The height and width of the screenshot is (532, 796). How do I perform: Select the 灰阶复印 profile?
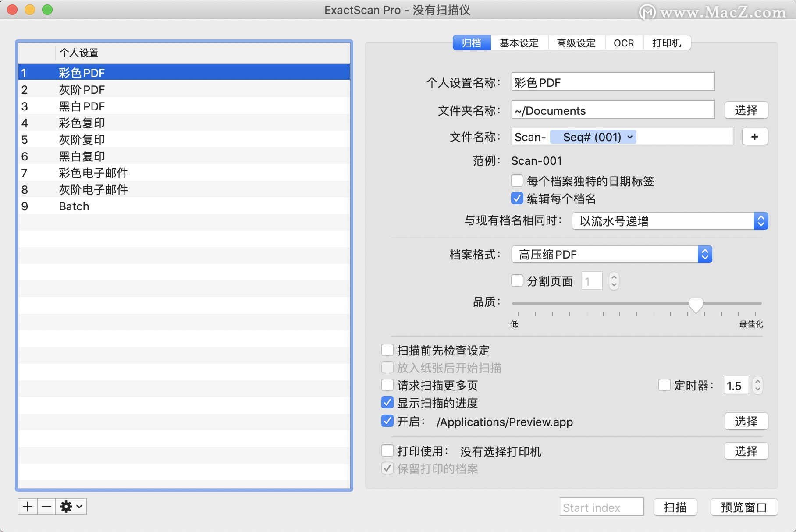[x=184, y=139]
